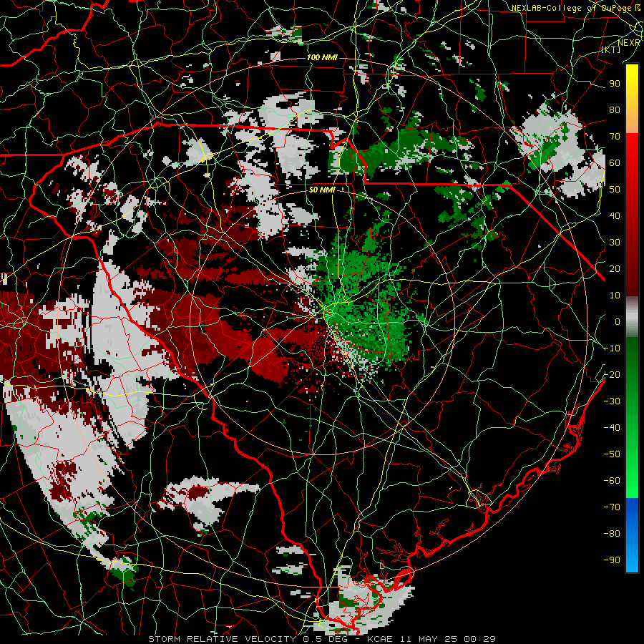Select the -90 value on the velocity scale
This screenshot has height=644, width=644.
pyautogui.click(x=612, y=560)
